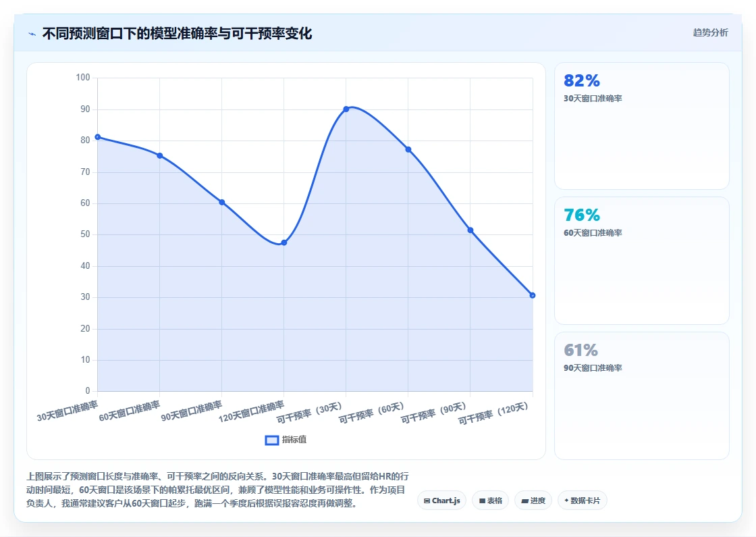Click the x-axis label 可干预率（60天）
This screenshot has height=537, width=756.
372,413
